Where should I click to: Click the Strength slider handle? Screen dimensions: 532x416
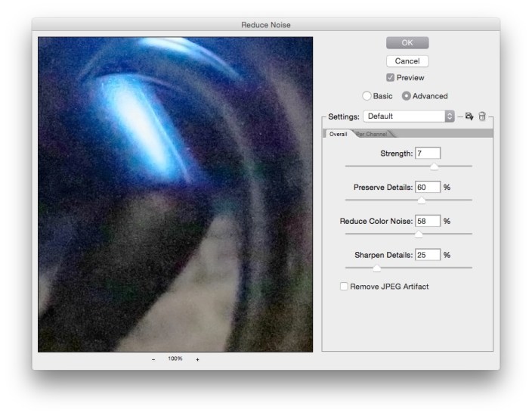(x=434, y=166)
